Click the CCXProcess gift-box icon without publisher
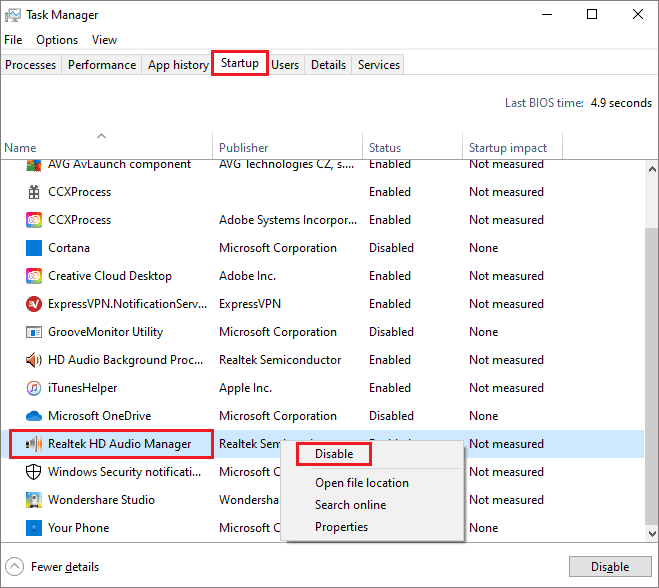 pyautogui.click(x=34, y=192)
